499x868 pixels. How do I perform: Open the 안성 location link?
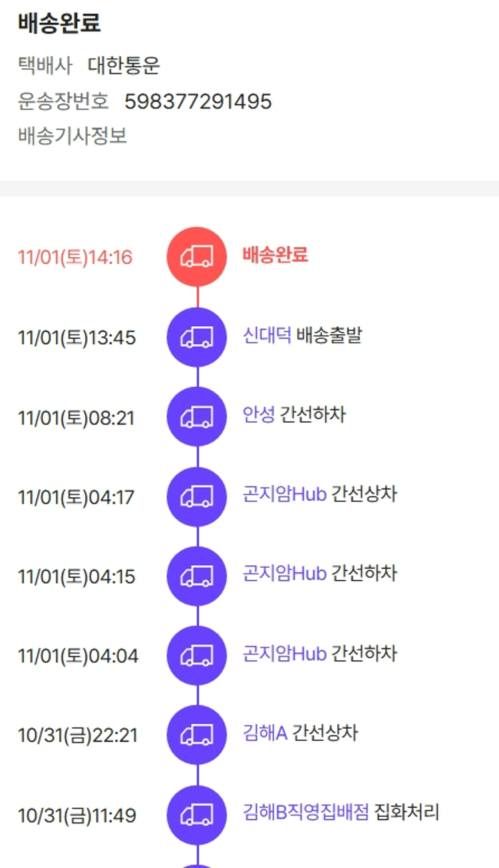point(259,415)
